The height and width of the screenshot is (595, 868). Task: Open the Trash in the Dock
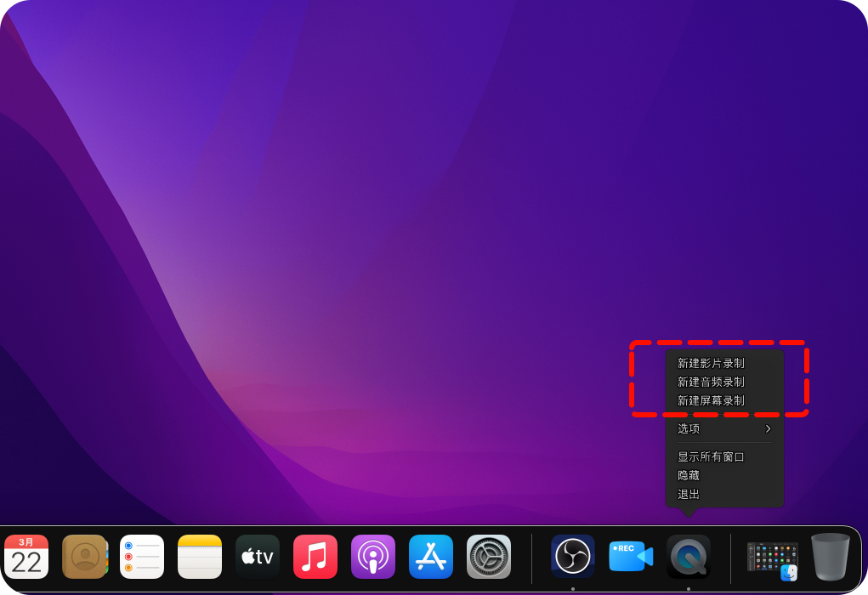click(x=830, y=557)
